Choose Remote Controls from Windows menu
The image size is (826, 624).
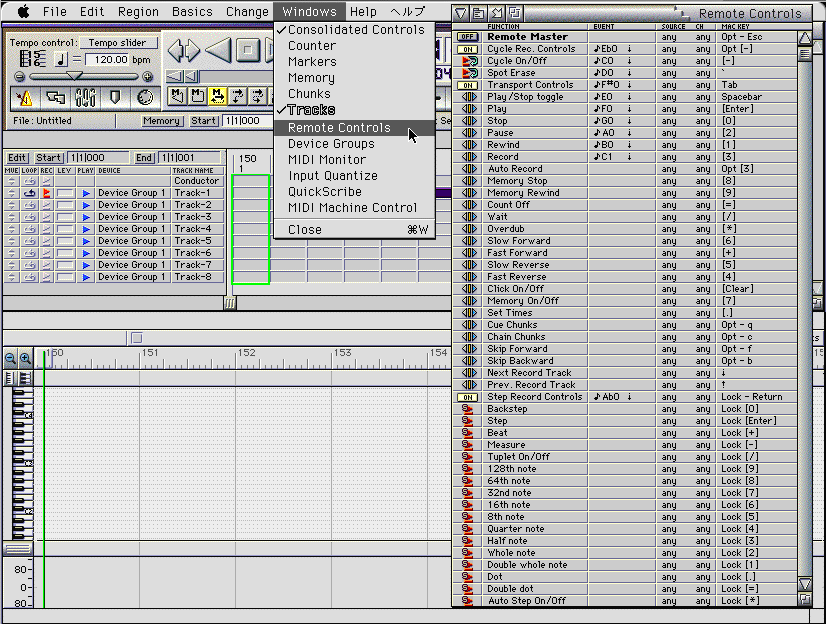tap(339, 128)
